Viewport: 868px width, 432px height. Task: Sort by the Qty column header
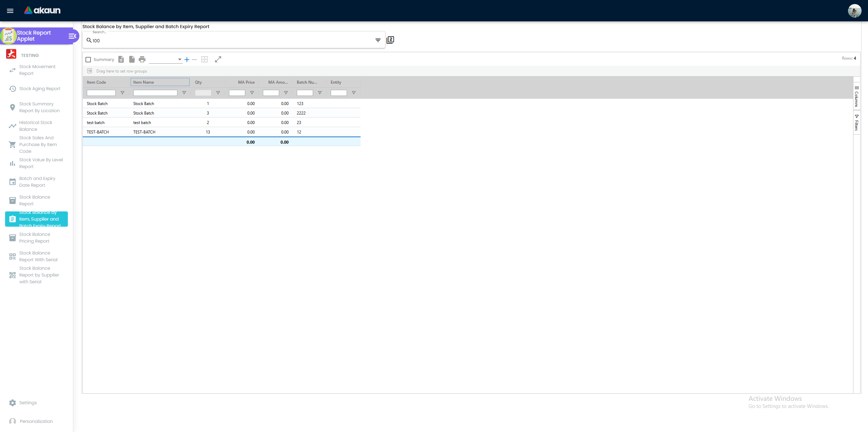click(x=198, y=82)
